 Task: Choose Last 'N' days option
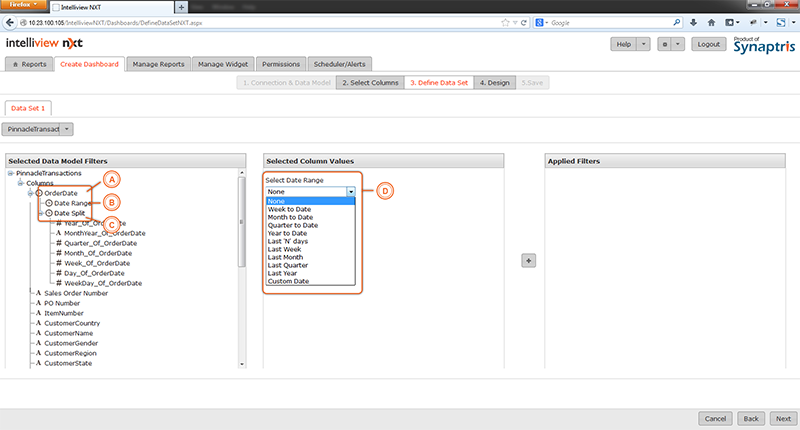click(x=310, y=241)
